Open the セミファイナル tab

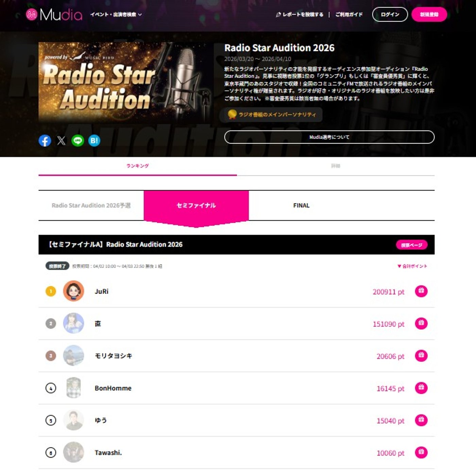(196, 205)
